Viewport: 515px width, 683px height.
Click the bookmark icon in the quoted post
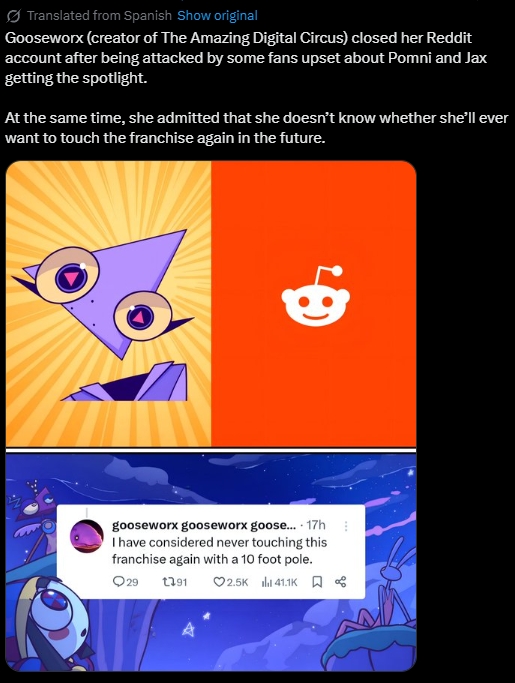(x=318, y=582)
